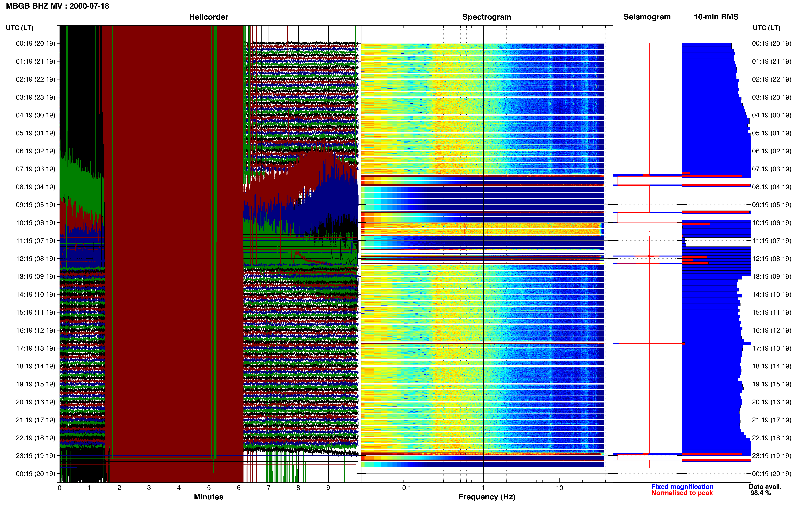Screen dimensions: 812x508
Task: Click frequency tick label '10'
Action: click(559, 488)
